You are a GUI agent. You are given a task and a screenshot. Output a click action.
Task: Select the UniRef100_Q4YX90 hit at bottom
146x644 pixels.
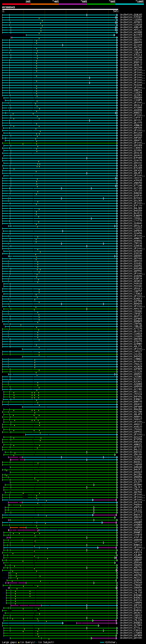(x=131, y=638)
